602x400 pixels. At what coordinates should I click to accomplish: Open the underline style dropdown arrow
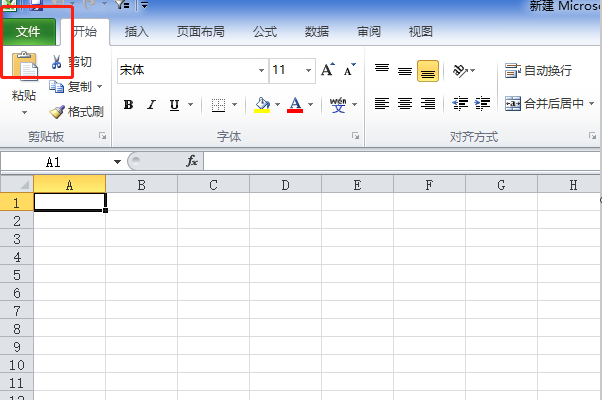pos(190,104)
